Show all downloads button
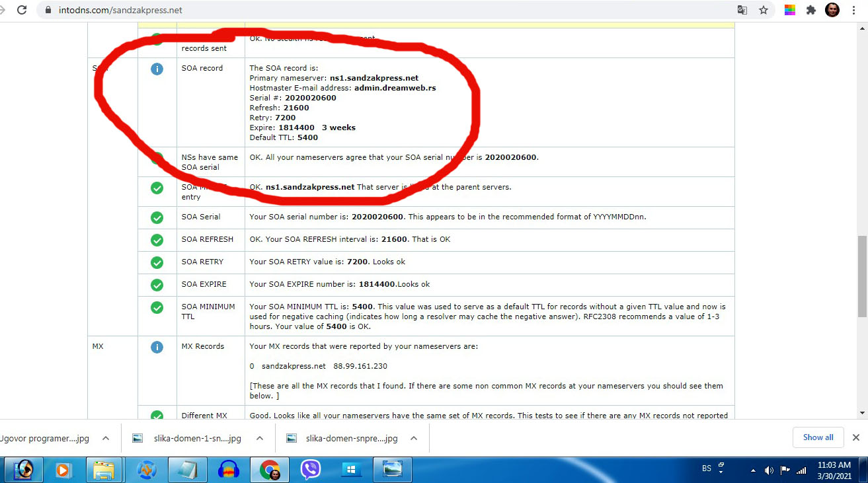The height and width of the screenshot is (483, 868). tap(818, 437)
